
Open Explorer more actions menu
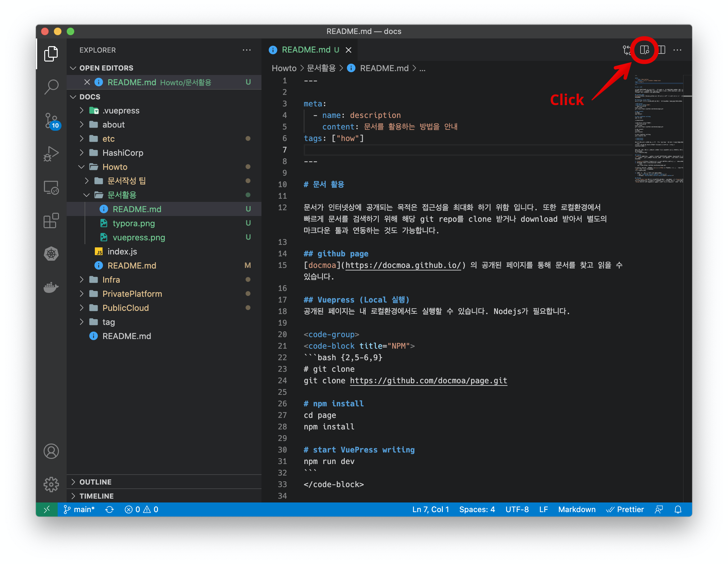pyautogui.click(x=246, y=50)
